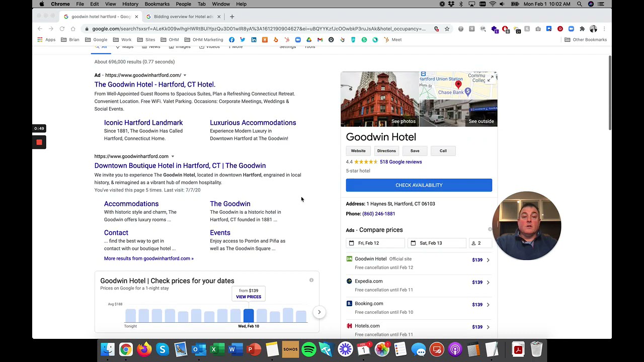
Task: Open the Chrome three-dot menu
Action: pos(604,29)
